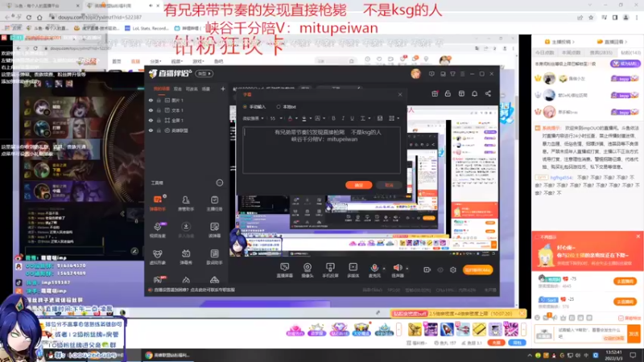Viewport: 644px width, 362px height.
Task: Open the font size 55 dropdown
Action: coord(276,118)
